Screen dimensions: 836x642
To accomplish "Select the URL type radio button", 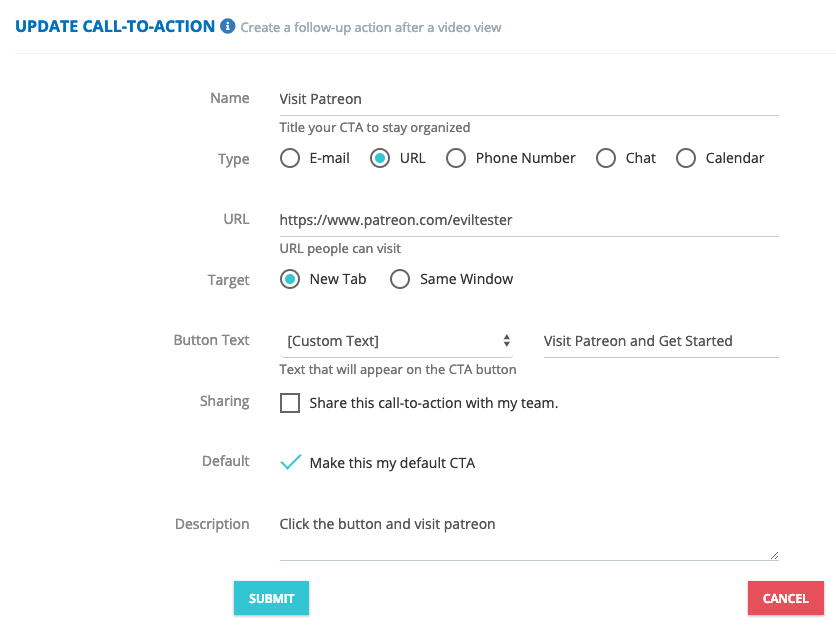I will (x=380, y=158).
